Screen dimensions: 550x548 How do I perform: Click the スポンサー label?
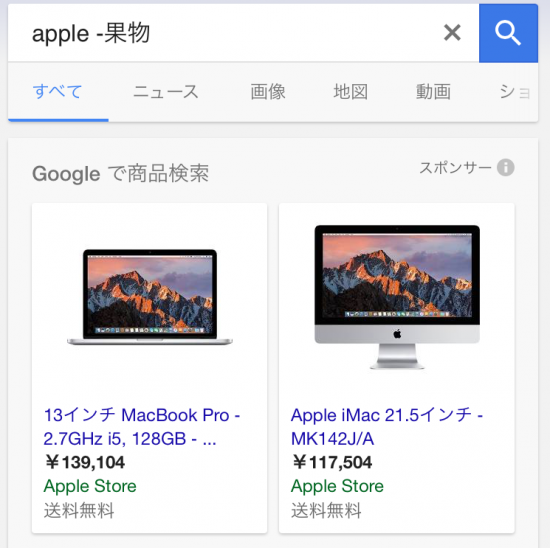point(455,168)
